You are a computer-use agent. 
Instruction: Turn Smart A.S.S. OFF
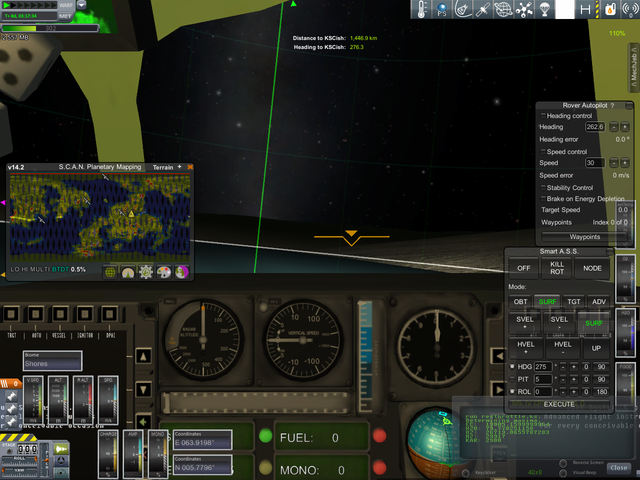524,268
